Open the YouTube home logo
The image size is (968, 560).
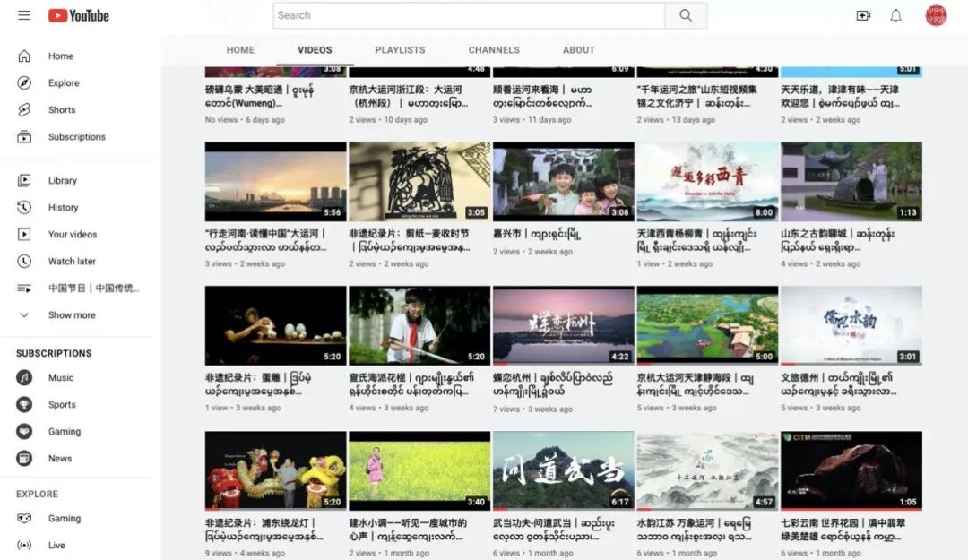[x=78, y=15]
